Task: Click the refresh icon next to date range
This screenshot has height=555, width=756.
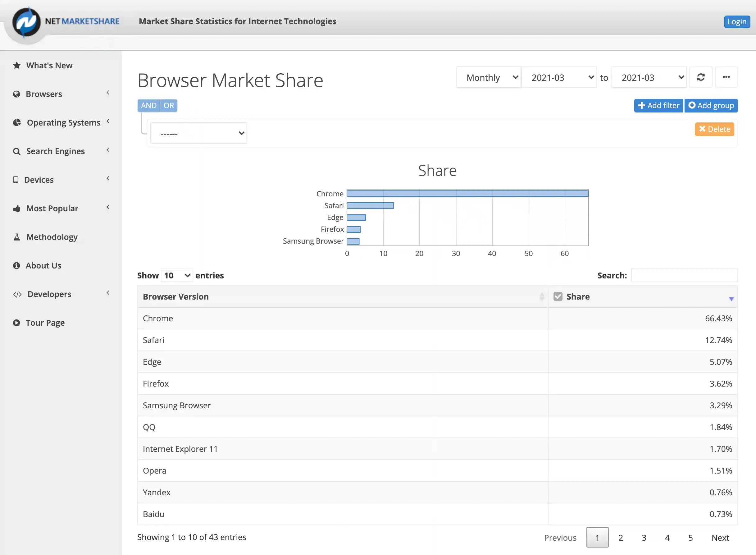Action: point(701,77)
